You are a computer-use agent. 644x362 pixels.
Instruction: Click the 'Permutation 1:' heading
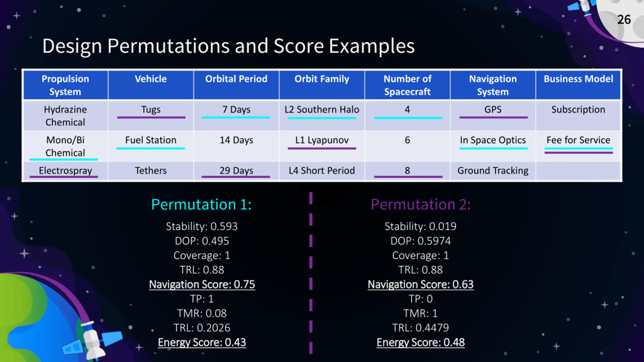[x=201, y=204]
